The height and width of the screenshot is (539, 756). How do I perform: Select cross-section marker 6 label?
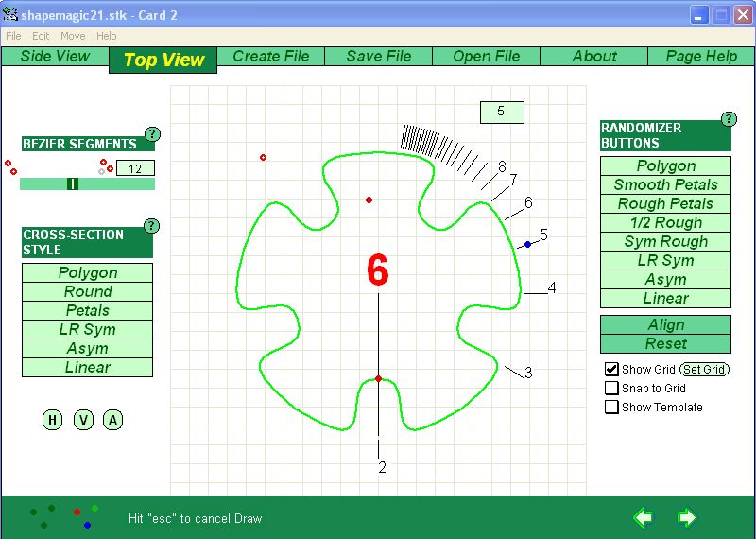(528, 202)
